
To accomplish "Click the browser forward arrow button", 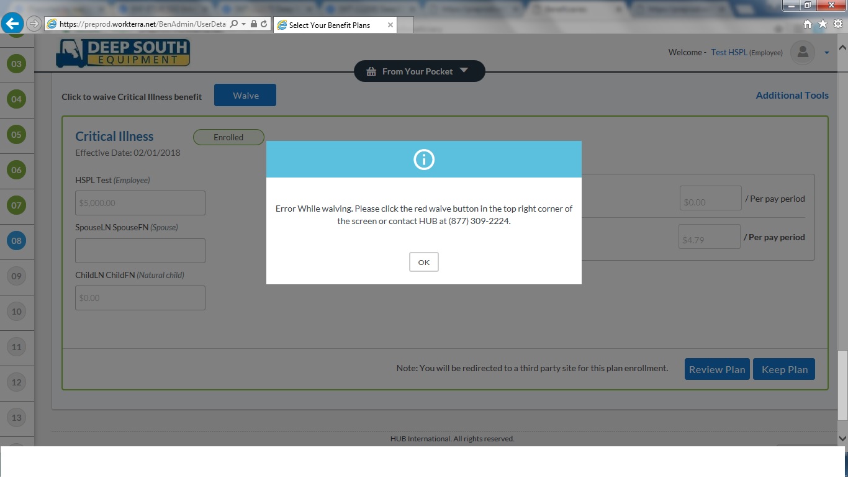I will pos(34,24).
